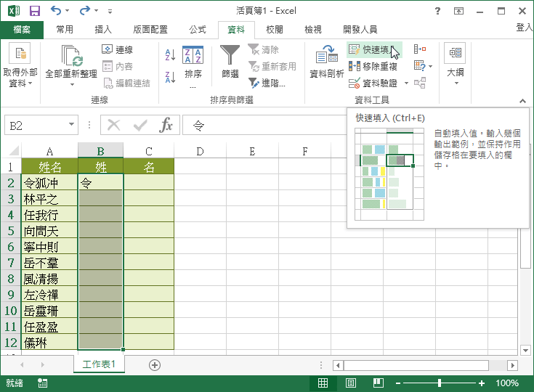Click the 連線 connections button

tap(118, 49)
